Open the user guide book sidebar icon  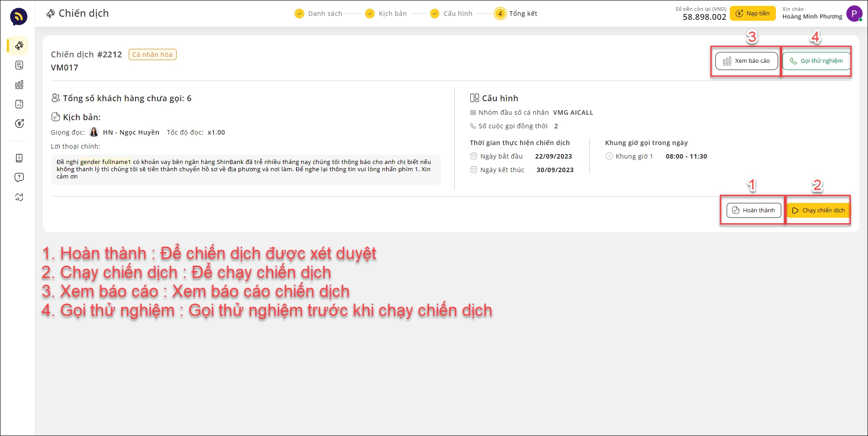tap(19, 158)
